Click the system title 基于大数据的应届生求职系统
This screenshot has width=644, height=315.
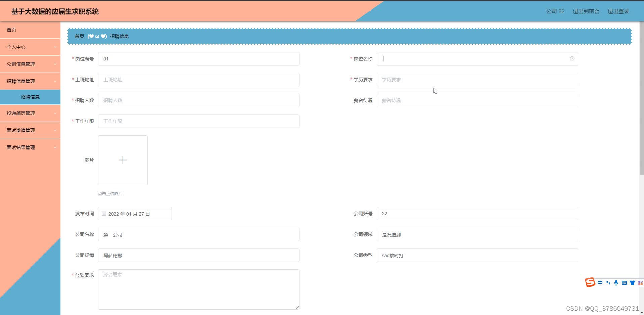pos(55,11)
